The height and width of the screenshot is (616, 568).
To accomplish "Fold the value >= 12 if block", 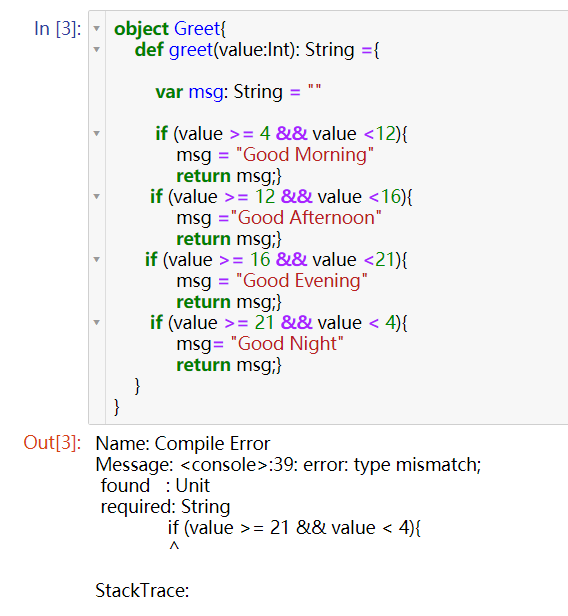I will [x=97, y=196].
